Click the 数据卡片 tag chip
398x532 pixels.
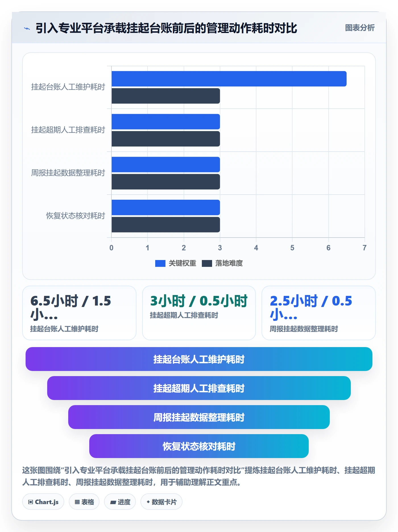tap(161, 502)
